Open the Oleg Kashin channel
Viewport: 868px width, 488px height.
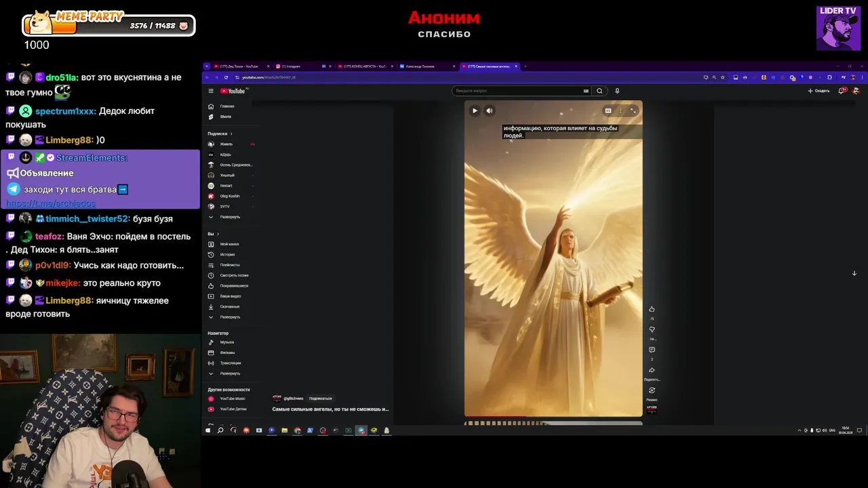[230, 196]
